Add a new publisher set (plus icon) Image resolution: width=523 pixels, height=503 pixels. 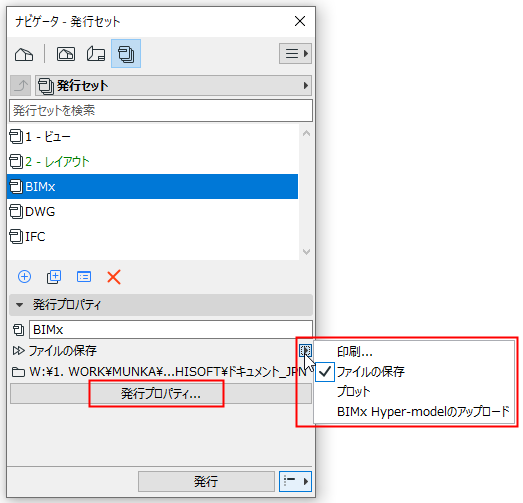(x=24, y=277)
